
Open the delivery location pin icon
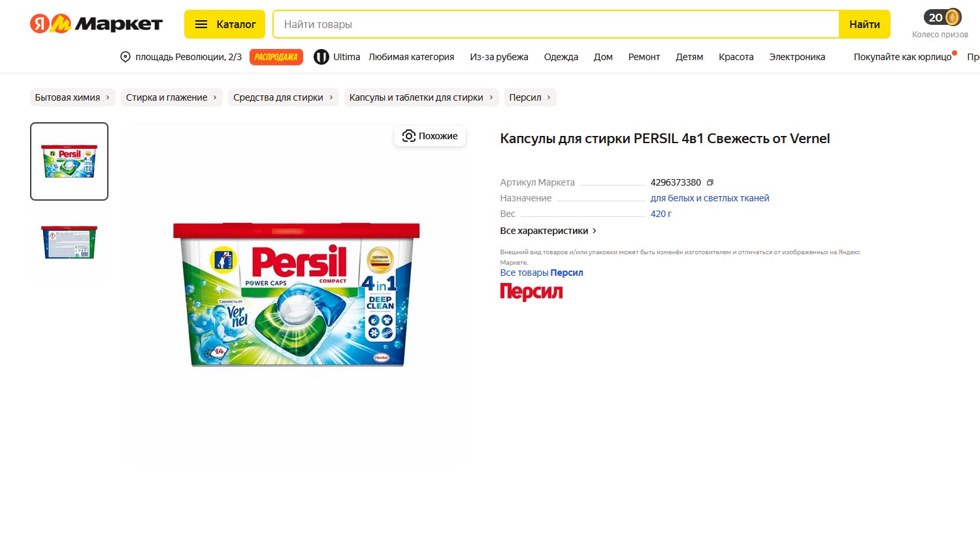[x=125, y=57]
